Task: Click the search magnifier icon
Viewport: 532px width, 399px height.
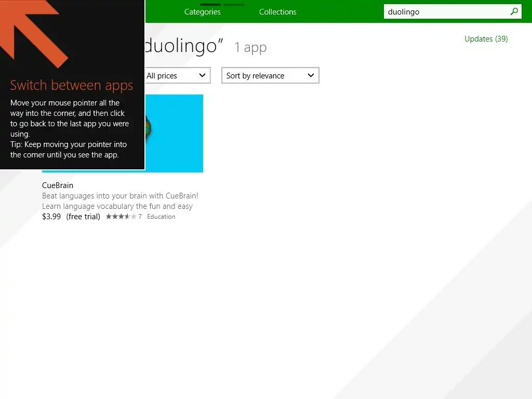Action: [514, 11]
